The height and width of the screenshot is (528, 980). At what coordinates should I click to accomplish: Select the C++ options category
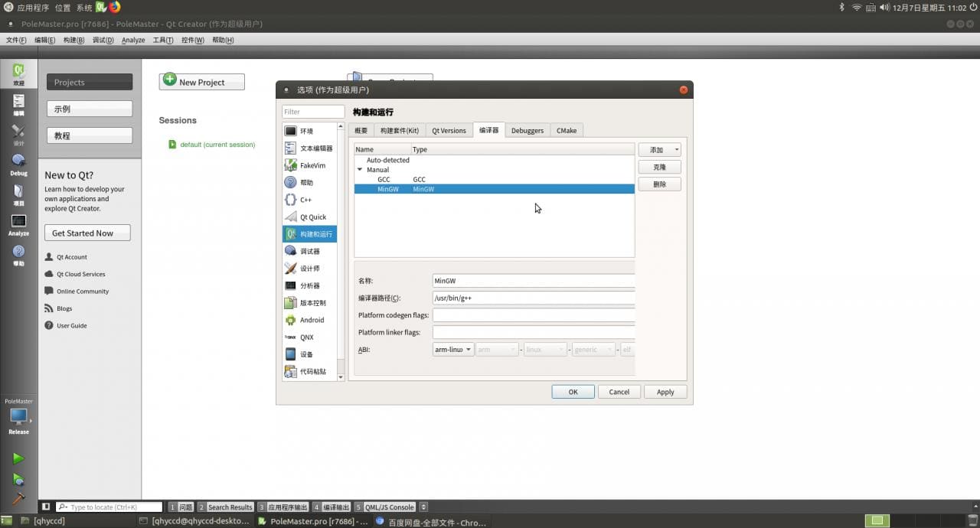(x=309, y=200)
